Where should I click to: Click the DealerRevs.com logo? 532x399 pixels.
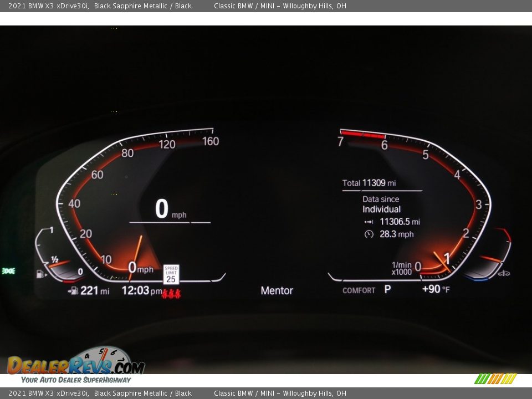76,361
